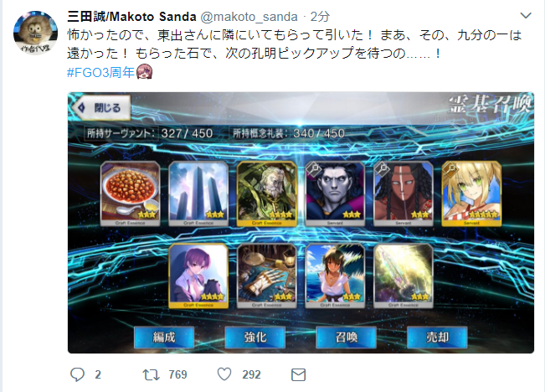Click the five-star blonde servant card

click(471, 193)
